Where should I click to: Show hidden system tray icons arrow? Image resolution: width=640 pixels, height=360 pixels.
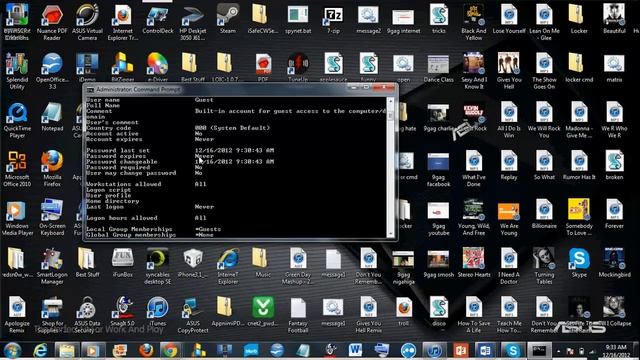pyautogui.click(x=559, y=351)
